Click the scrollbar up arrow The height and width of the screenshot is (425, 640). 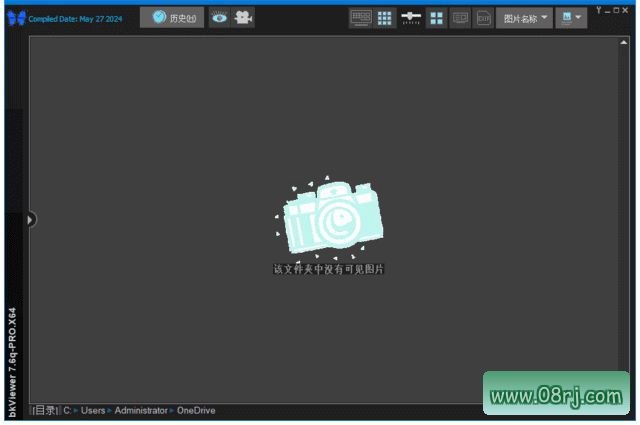[x=624, y=42]
